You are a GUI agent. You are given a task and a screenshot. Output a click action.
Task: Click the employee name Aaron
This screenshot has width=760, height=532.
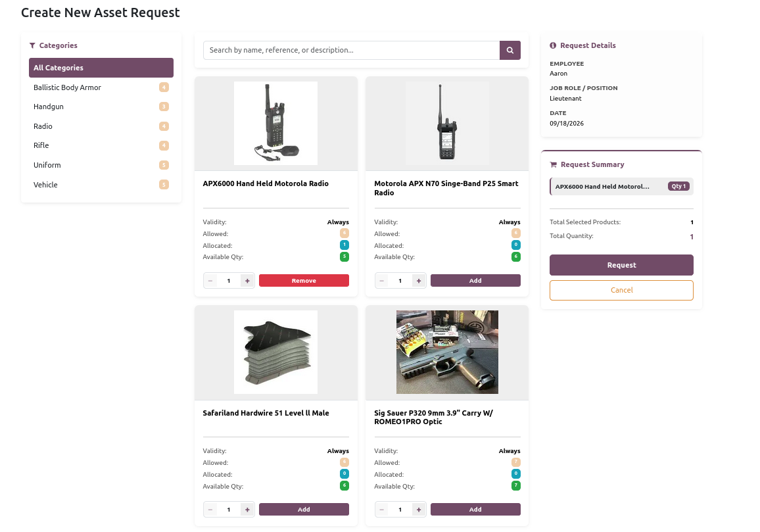[x=558, y=74]
